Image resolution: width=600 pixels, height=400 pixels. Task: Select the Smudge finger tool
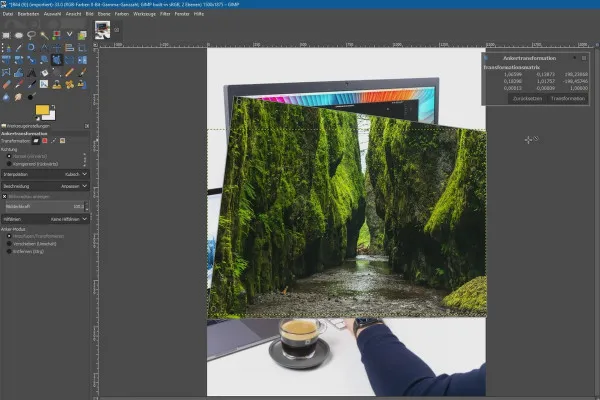click(19, 97)
